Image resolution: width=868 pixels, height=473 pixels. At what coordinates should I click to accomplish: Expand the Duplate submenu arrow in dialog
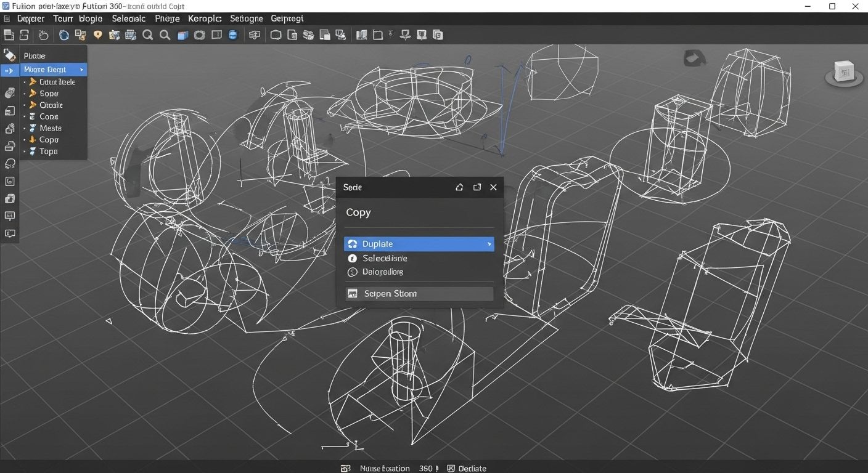(x=489, y=245)
